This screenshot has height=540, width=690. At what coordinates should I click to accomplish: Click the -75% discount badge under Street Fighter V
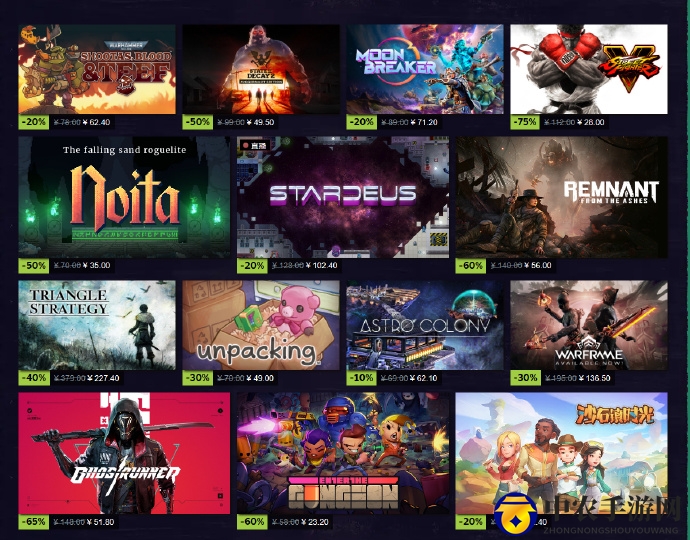(x=525, y=122)
